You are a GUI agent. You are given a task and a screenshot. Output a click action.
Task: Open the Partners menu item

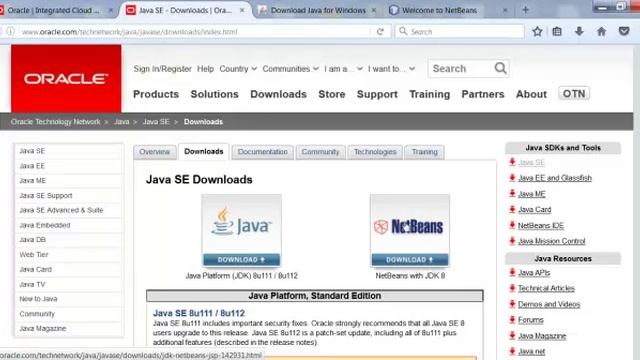click(483, 94)
